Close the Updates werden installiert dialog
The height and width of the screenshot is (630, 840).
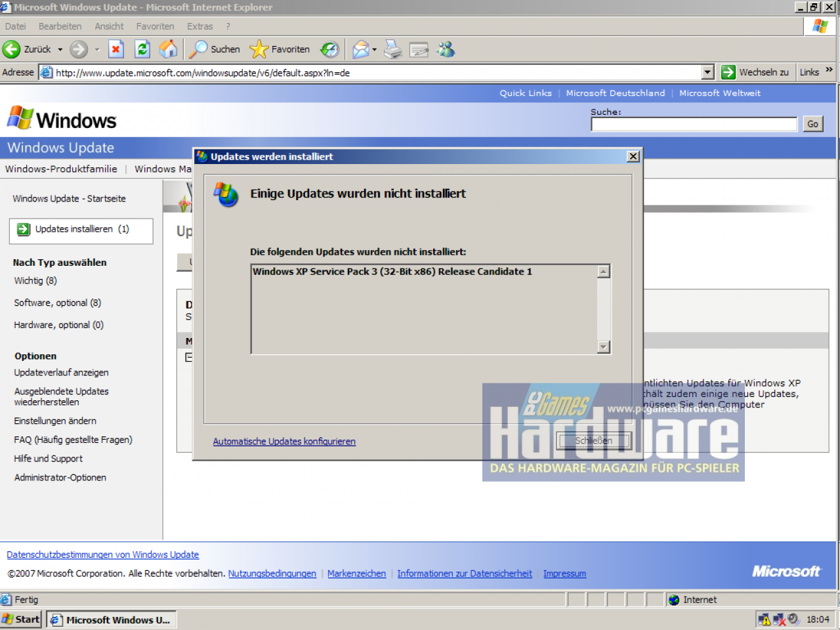pos(633,156)
